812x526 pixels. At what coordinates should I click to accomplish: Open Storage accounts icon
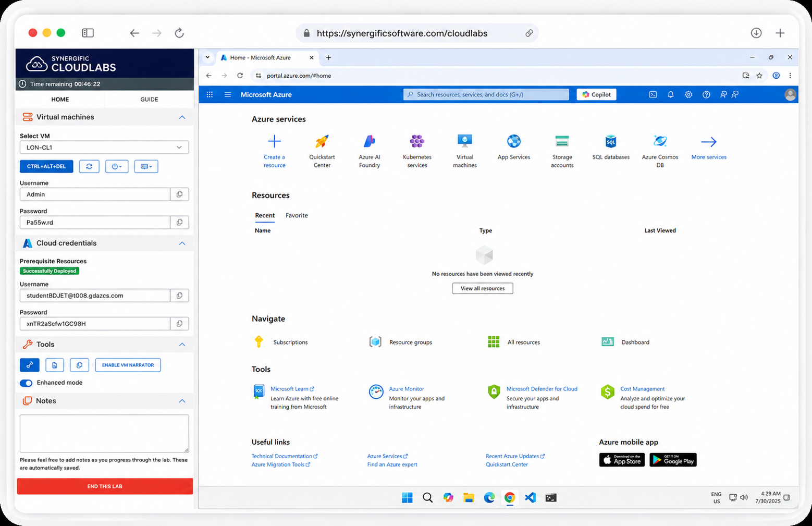click(x=562, y=141)
